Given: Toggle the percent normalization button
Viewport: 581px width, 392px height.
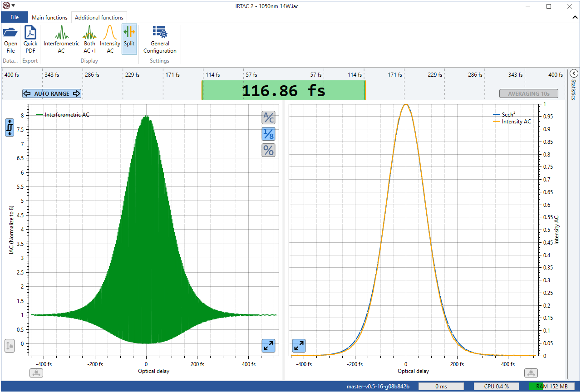Looking at the screenshot, I should (x=269, y=150).
